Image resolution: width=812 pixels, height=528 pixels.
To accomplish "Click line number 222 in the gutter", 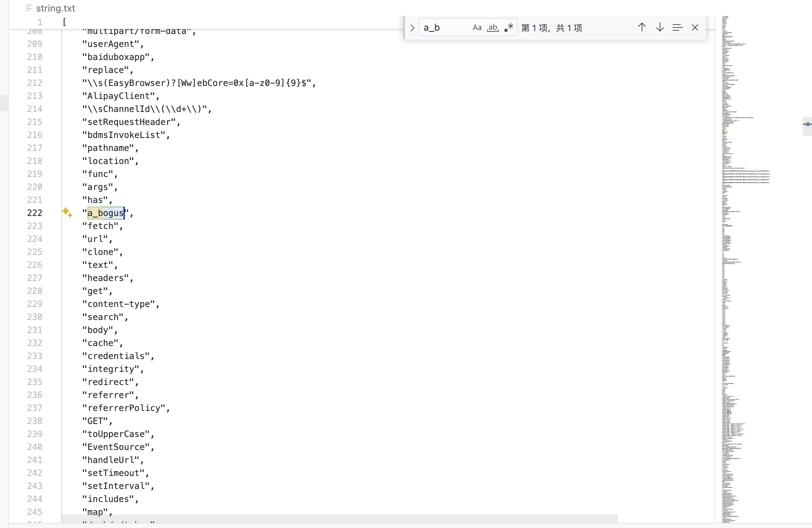I will (x=35, y=213).
